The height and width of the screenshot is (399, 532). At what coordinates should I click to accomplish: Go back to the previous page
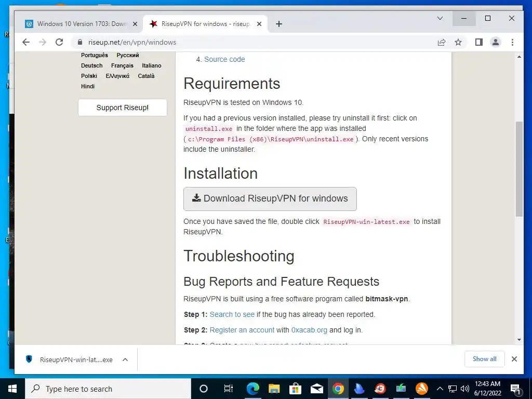pos(26,42)
